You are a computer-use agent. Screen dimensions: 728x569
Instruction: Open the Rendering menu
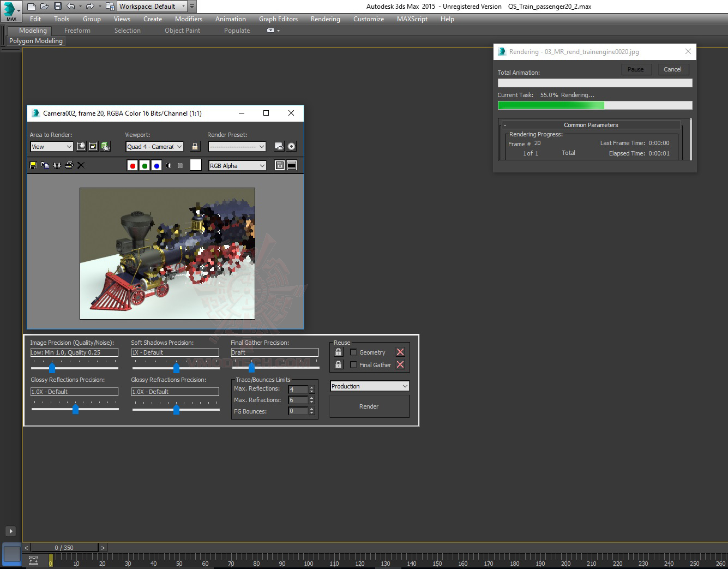[x=325, y=19]
